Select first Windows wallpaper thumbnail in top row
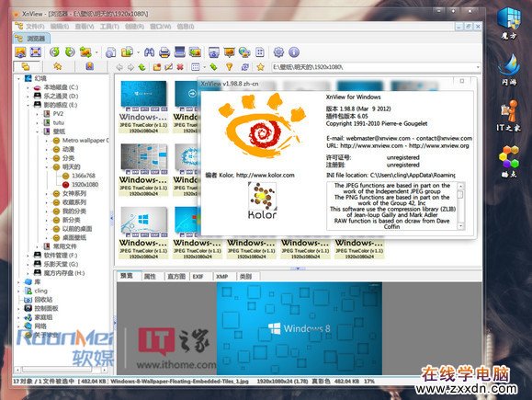This screenshot has height=400, width=532. (x=143, y=94)
